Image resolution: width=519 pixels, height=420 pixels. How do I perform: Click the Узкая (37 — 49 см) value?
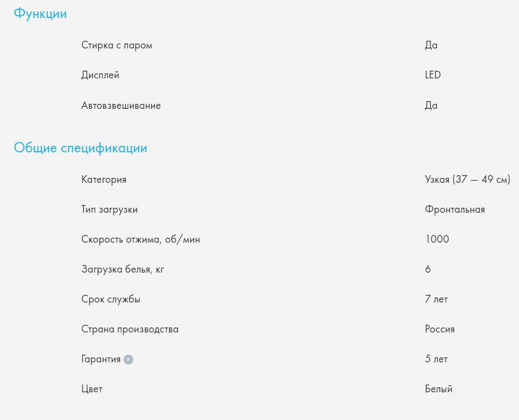click(x=467, y=180)
